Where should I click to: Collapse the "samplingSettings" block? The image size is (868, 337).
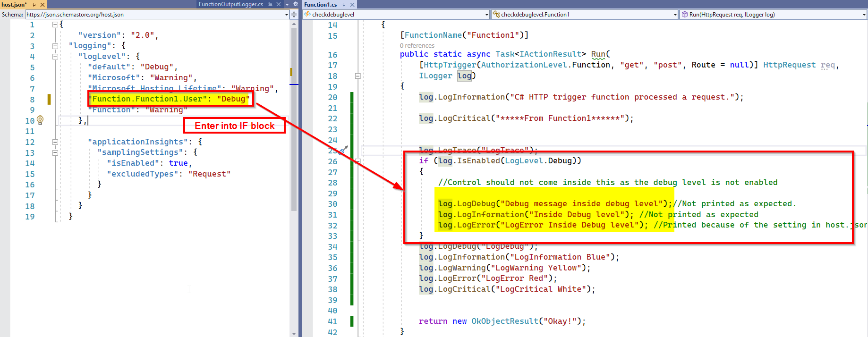coord(55,153)
